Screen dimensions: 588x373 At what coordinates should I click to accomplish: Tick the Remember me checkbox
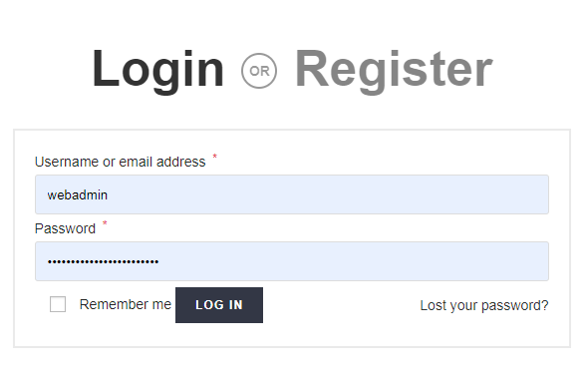(58, 304)
